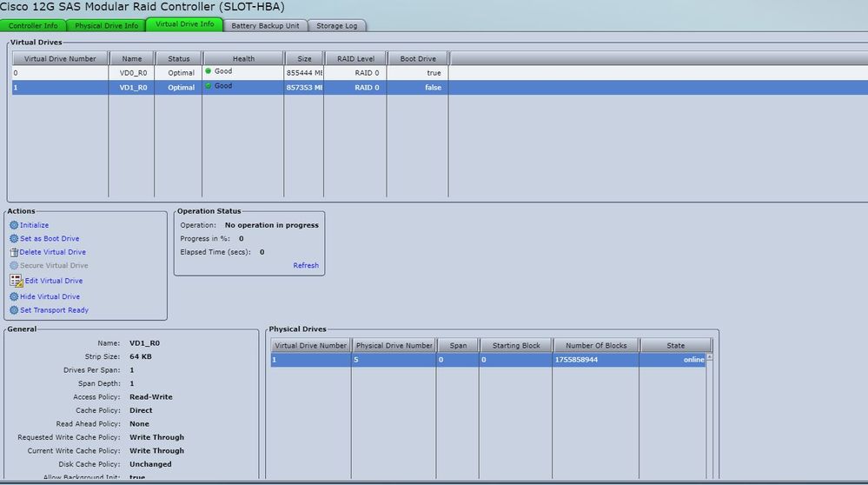
Task: Click the Initialize gear icon
Action: click(x=14, y=225)
